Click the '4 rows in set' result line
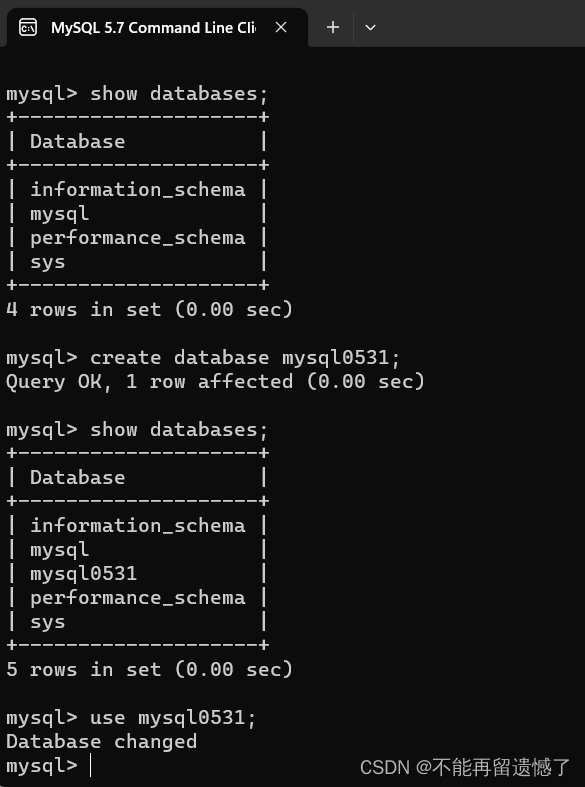Viewport: 585px width, 787px height. tap(149, 310)
